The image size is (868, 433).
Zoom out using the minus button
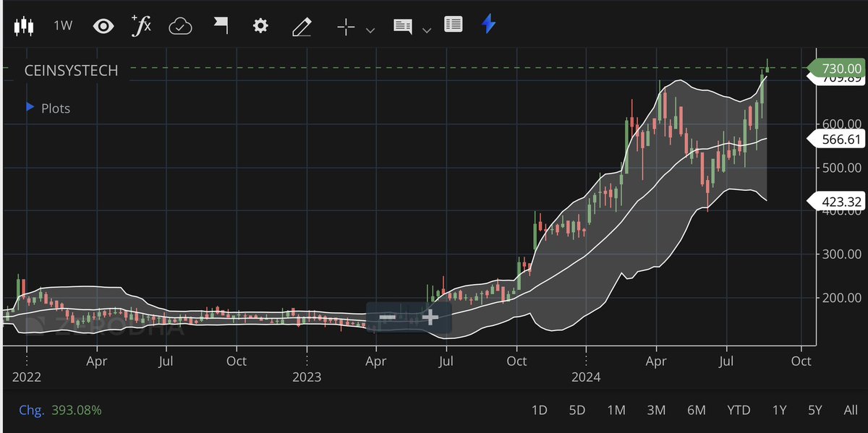pyautogui.click(x=387, y=316)
